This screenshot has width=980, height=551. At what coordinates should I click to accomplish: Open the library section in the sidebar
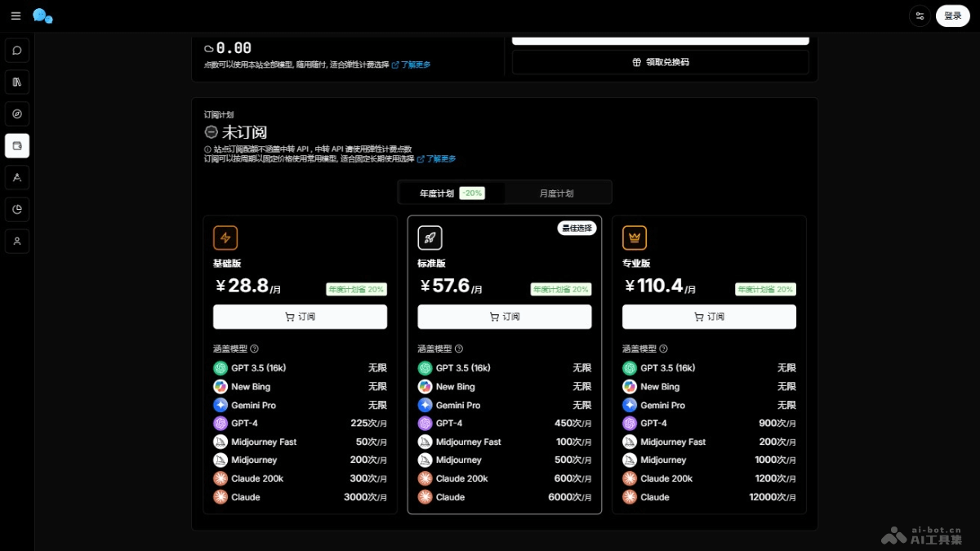17,82
